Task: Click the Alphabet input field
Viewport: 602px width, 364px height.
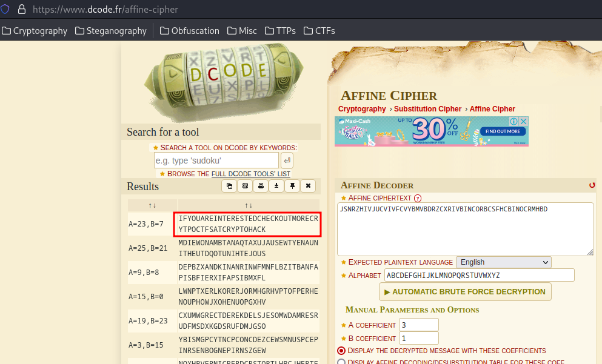Action: coord(479,276)
